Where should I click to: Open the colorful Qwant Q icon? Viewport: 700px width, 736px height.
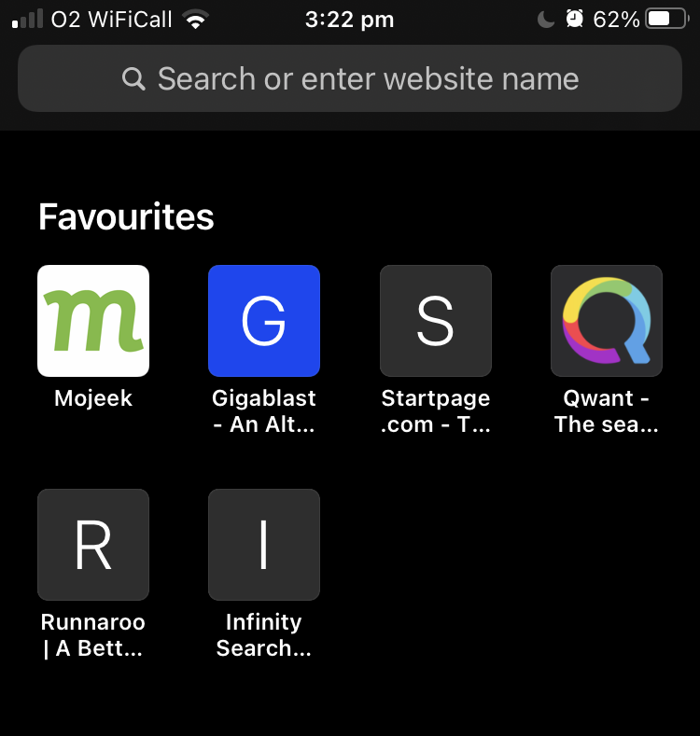pyautogui.click(x=607, y=321)
